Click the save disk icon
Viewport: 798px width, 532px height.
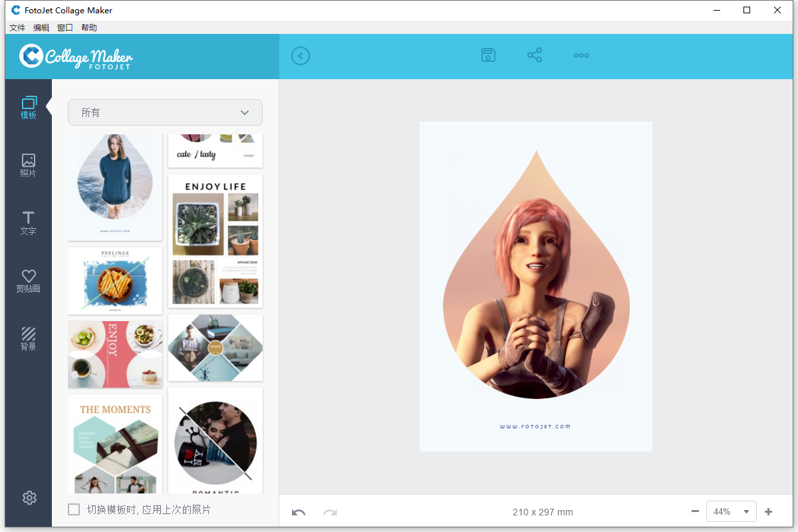click(x=489, y=55)
